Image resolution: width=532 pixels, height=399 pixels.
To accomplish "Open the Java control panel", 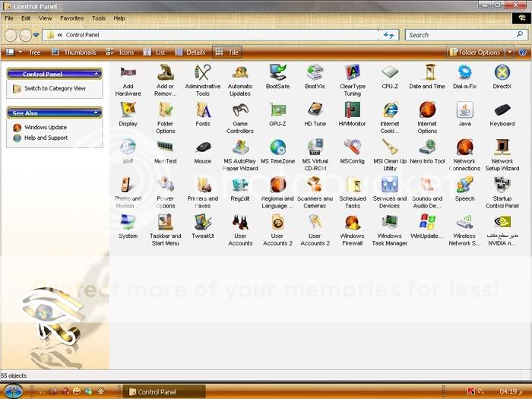I will coord(465,114).
